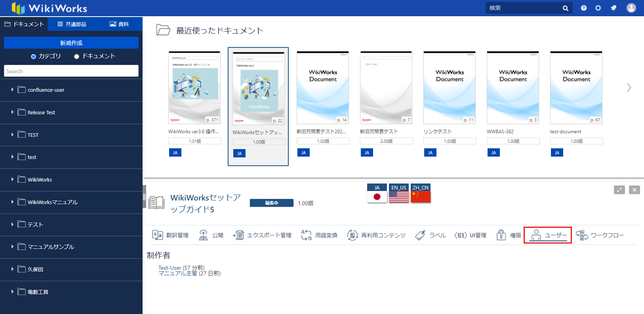The image size is (644, 314).
Task: Click the WikiWorks logo
Action: [49, 8]
